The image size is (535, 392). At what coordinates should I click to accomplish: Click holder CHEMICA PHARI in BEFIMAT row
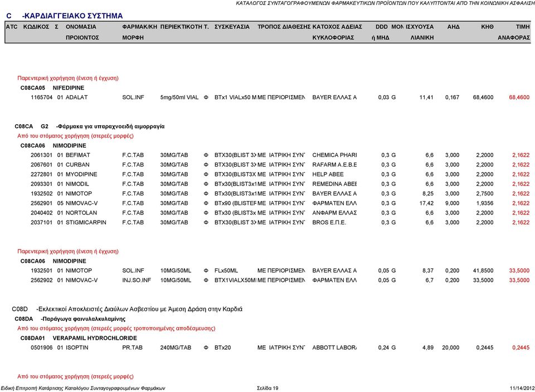(334, 155)
